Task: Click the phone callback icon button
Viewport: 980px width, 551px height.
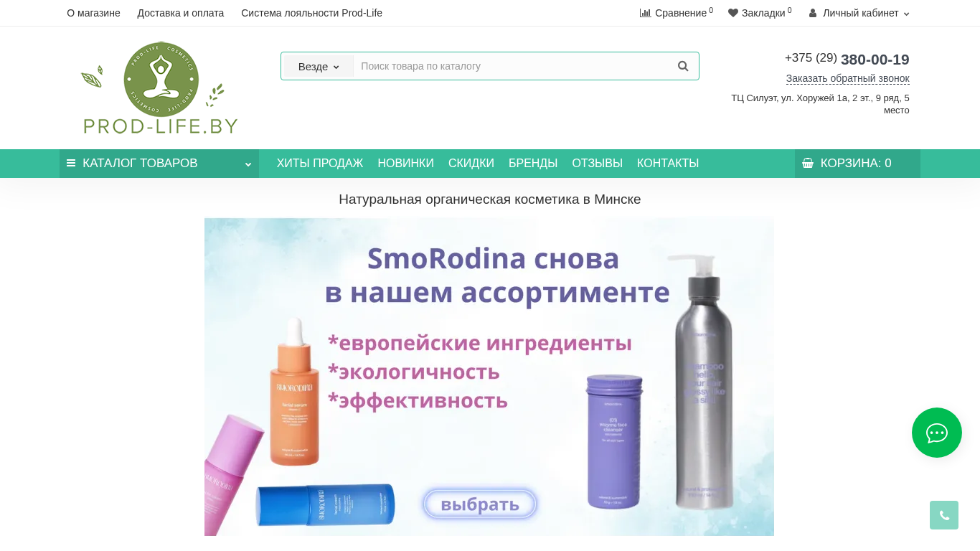Action: pos(944,515)
